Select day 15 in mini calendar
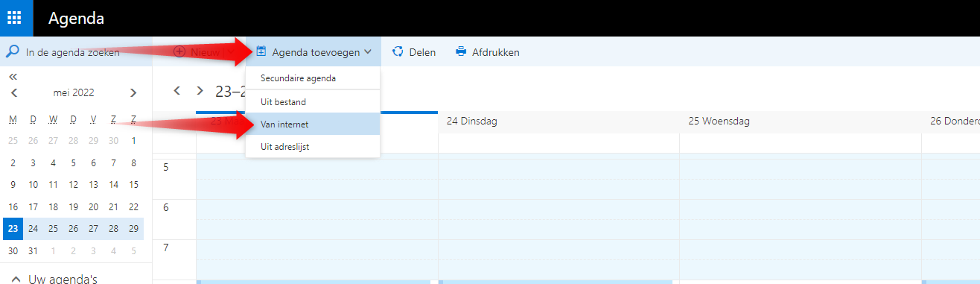980x284 pixels. pos(133,184)
